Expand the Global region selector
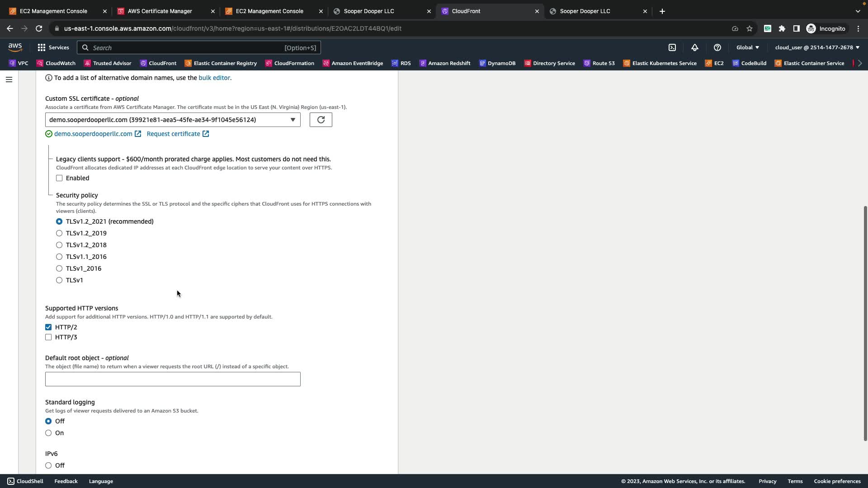 [747, 47]
